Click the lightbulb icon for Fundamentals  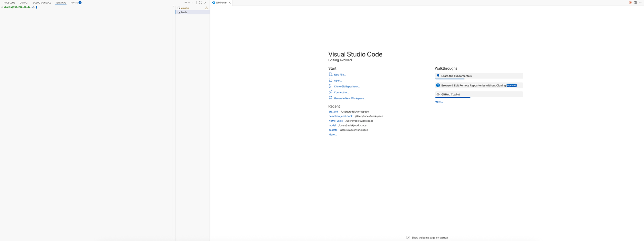tap(438, 76)
